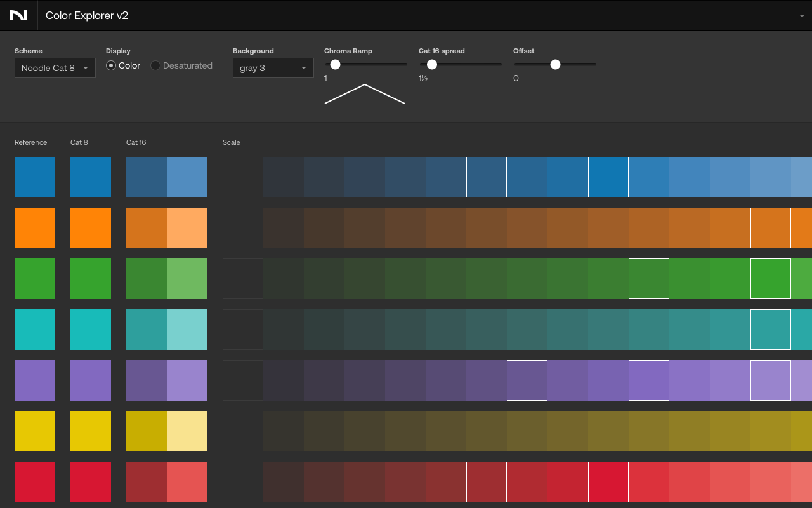Click the light lavender Cat 16 swatch

(x=187, y=380)
